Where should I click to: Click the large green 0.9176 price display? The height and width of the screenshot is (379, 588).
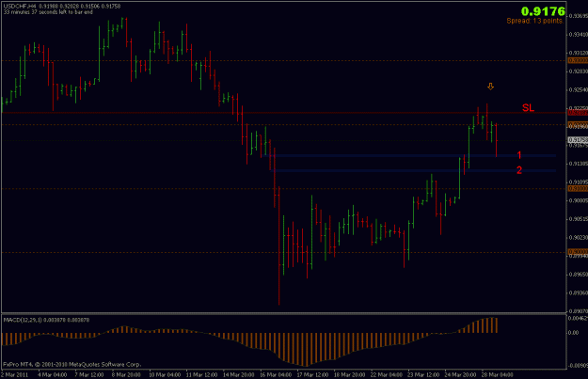pos(543,11)
